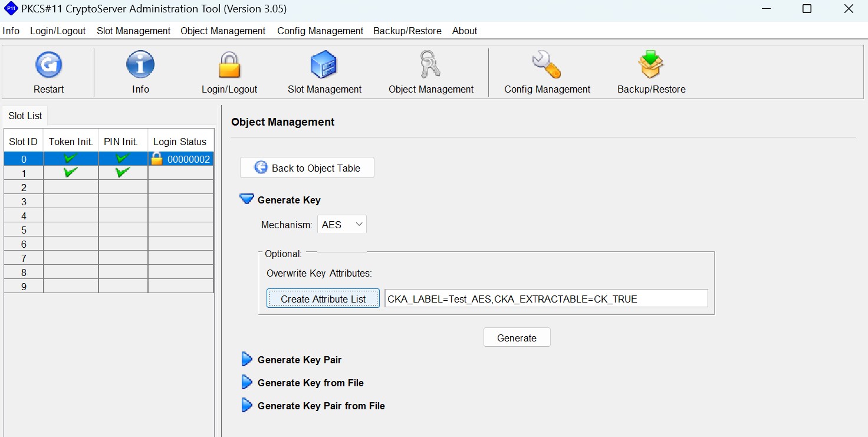868x437 pixels.
Task: Click the lock icon in slot 0 Login Status
Action: pos(157,159)
